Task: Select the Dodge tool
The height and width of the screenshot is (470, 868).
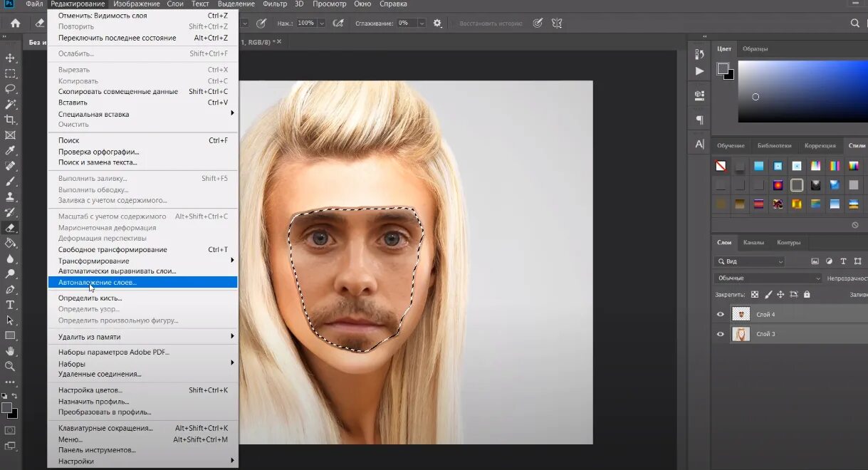Action: (10, 274)
